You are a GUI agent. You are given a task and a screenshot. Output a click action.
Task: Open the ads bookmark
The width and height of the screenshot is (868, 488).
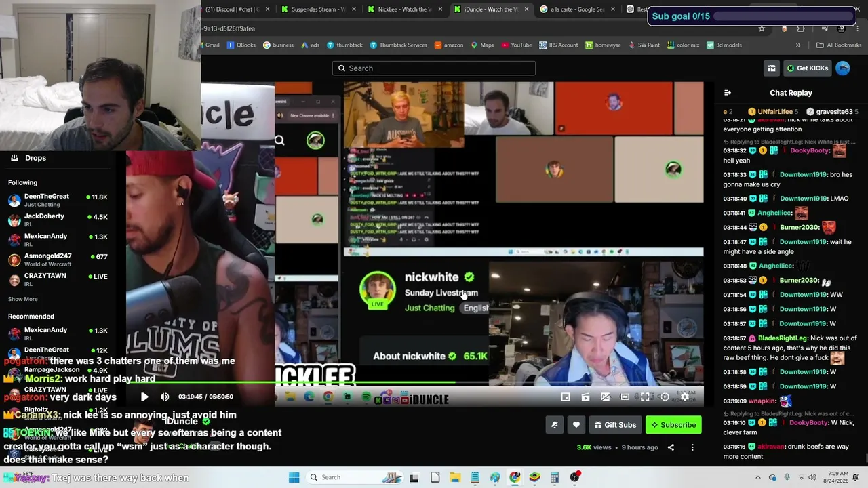(x=310, y=45)
